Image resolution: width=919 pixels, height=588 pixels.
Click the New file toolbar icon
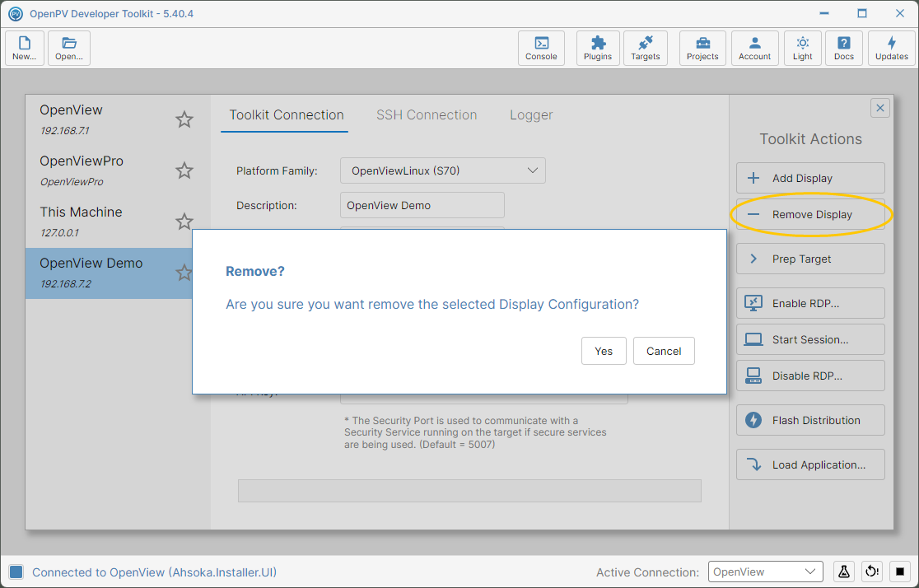pyautogui.click(x=25, y=48)
